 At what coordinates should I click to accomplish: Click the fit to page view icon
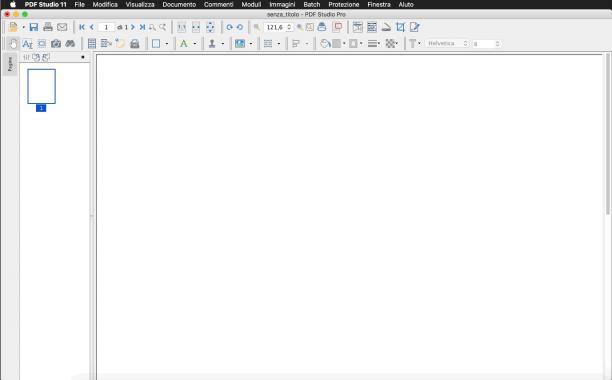[x=210, y=27]
